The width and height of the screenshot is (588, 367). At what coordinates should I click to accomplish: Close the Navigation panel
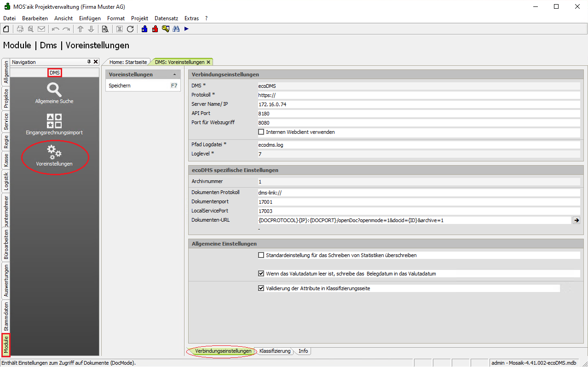point(96,62)
